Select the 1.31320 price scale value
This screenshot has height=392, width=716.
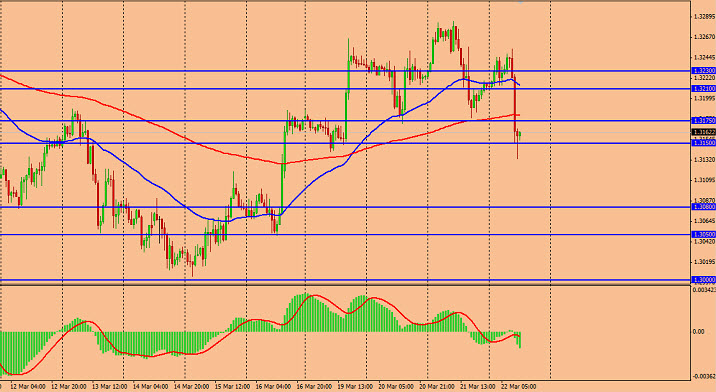click(x=704, y=159)
